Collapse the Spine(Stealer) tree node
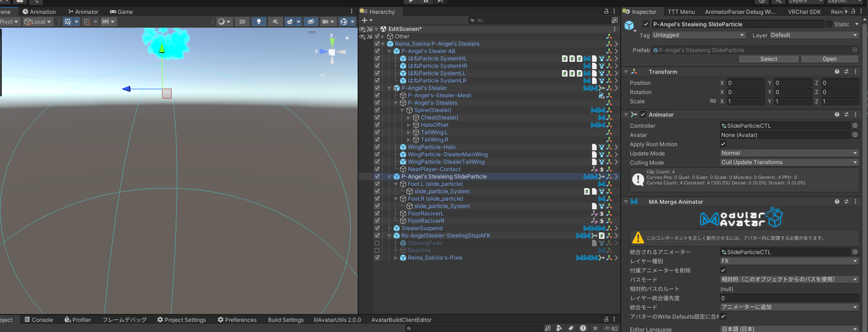868x332 pixels. coord(402,110)
